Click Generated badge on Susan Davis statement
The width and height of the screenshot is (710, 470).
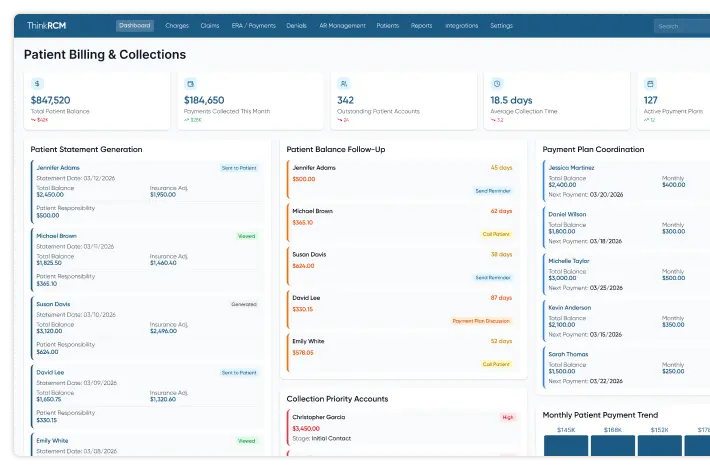[x=244, y=304]
